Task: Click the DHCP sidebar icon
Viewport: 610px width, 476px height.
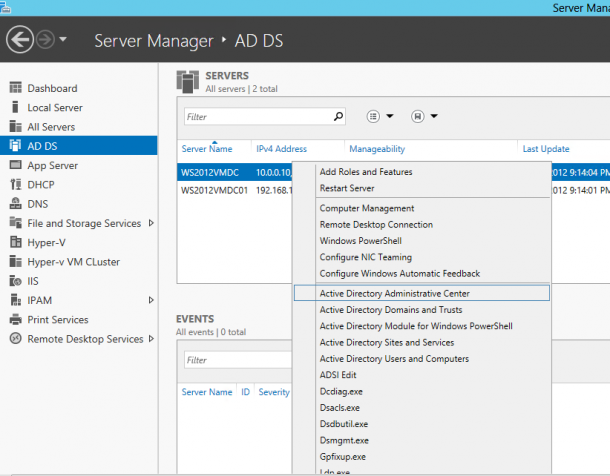Action: pos(16,184)
